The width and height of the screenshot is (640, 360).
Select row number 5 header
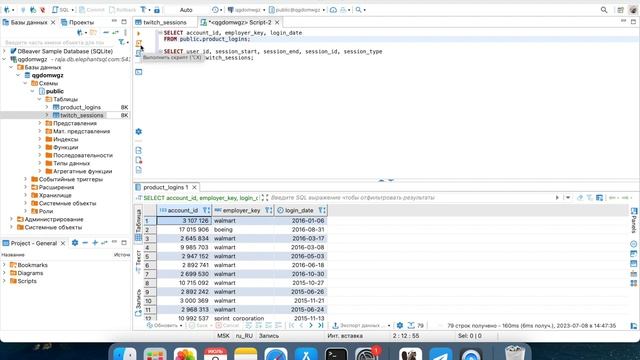click(150, 256)
